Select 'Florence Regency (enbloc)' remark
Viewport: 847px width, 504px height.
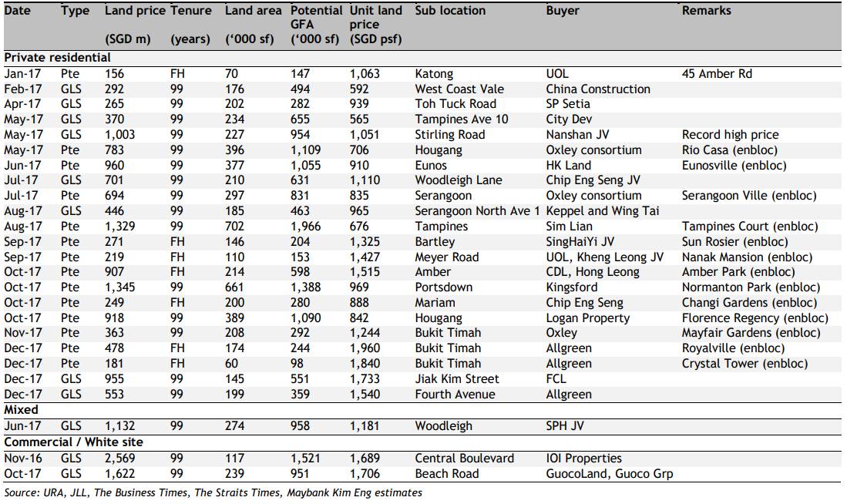coord(755,318)
